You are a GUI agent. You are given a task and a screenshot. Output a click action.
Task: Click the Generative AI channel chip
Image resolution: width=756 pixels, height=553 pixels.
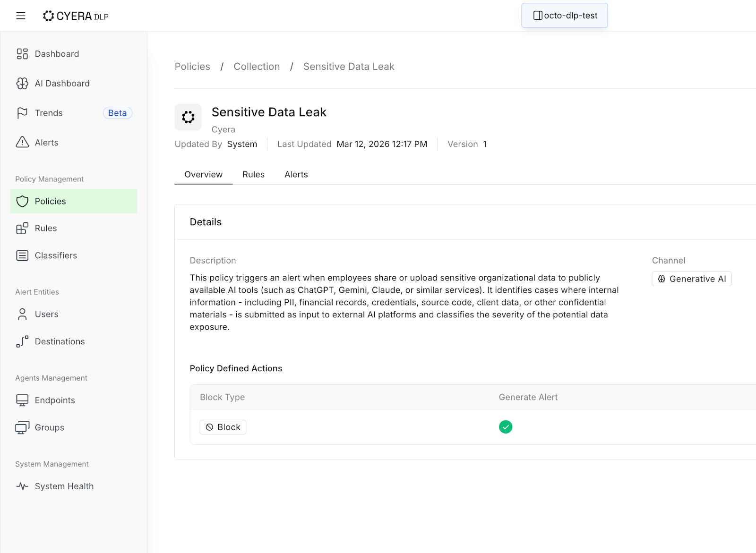click(x=691, y=279)
